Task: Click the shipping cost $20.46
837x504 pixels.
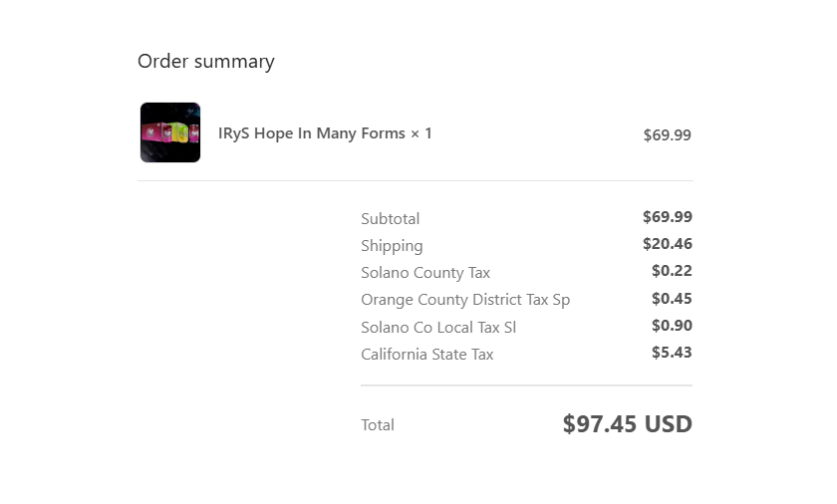Action: pos(668,244)
